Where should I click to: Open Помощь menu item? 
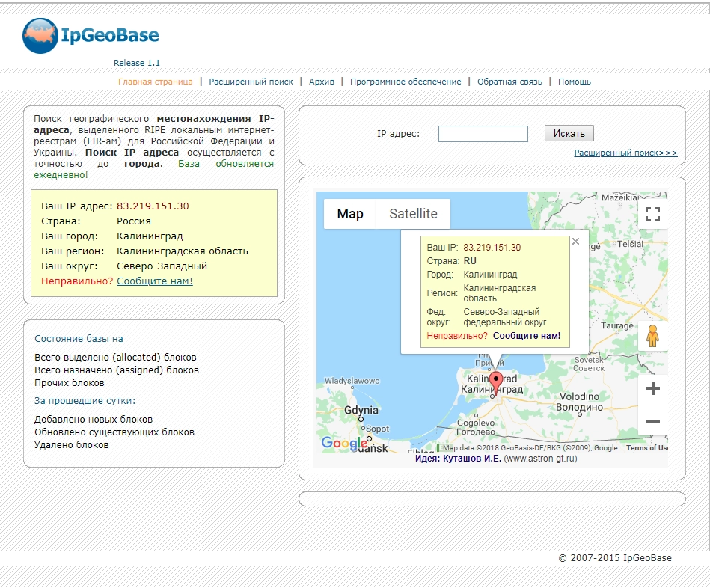pos(574,82)
